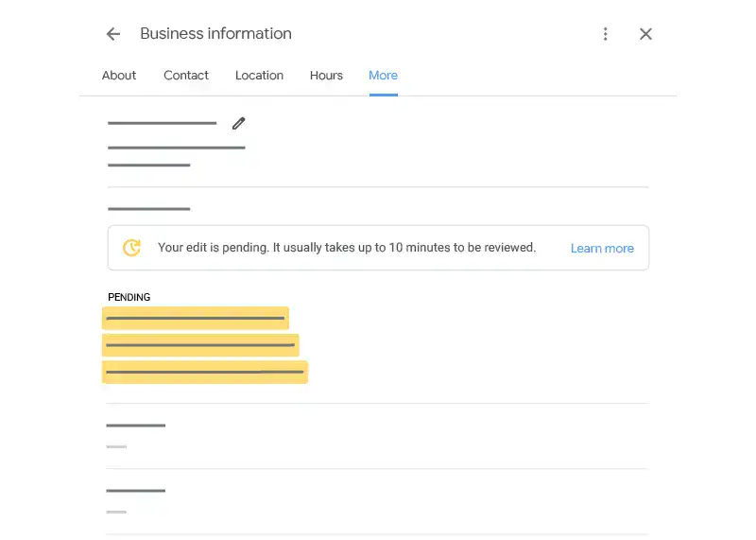
Task: Click the placeholder heading beside the pencil
Action: 162,123
